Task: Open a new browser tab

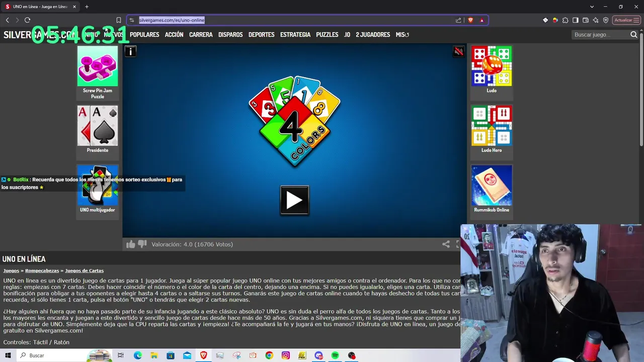Action: 87,7
